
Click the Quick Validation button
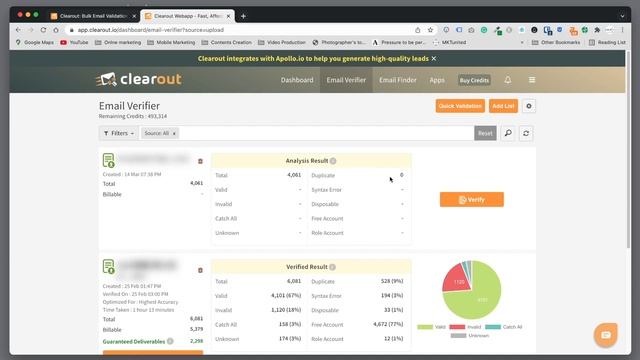[x=460, y=106]
